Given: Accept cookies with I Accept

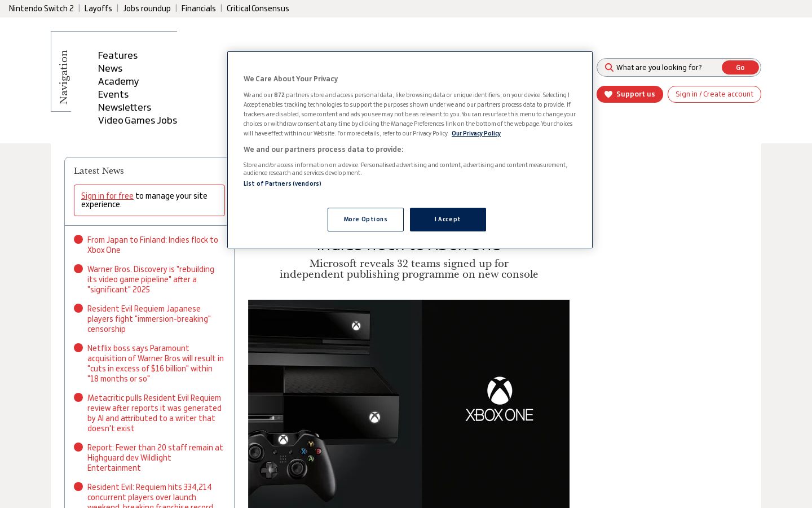Looking at the screenshot, I should coord(448,220).
